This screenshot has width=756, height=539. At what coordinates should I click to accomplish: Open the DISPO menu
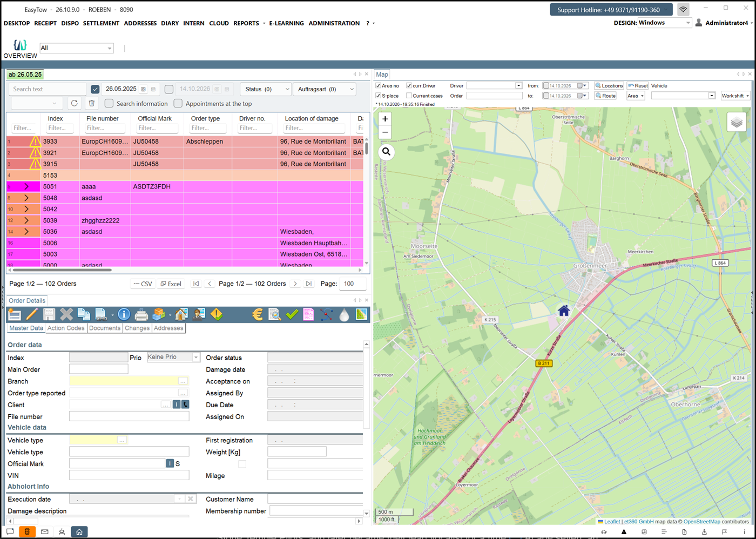(x=70, y=23)
